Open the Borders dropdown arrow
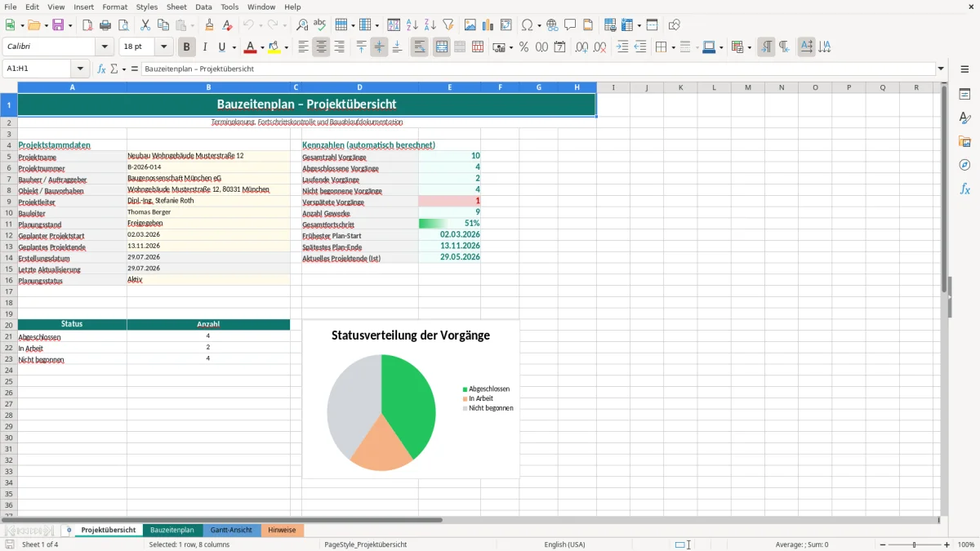Screen dimensions: 980x551 (672, 47)
